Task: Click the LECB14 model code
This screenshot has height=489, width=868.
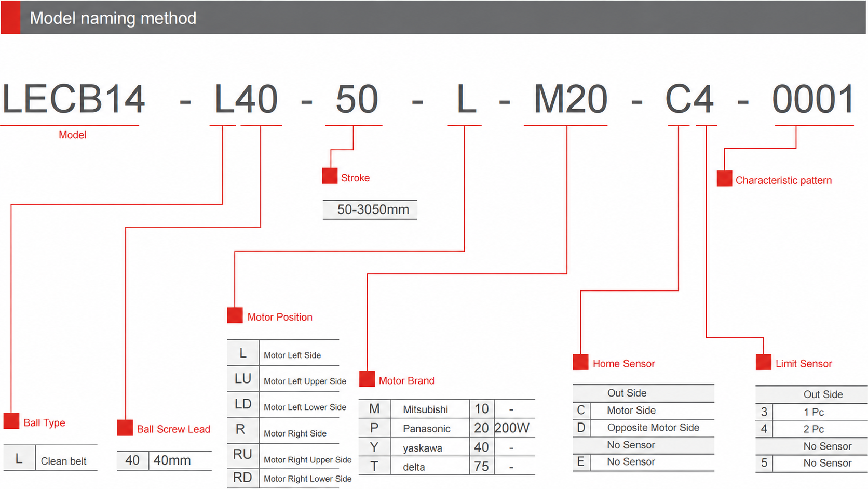Action: 73,99
